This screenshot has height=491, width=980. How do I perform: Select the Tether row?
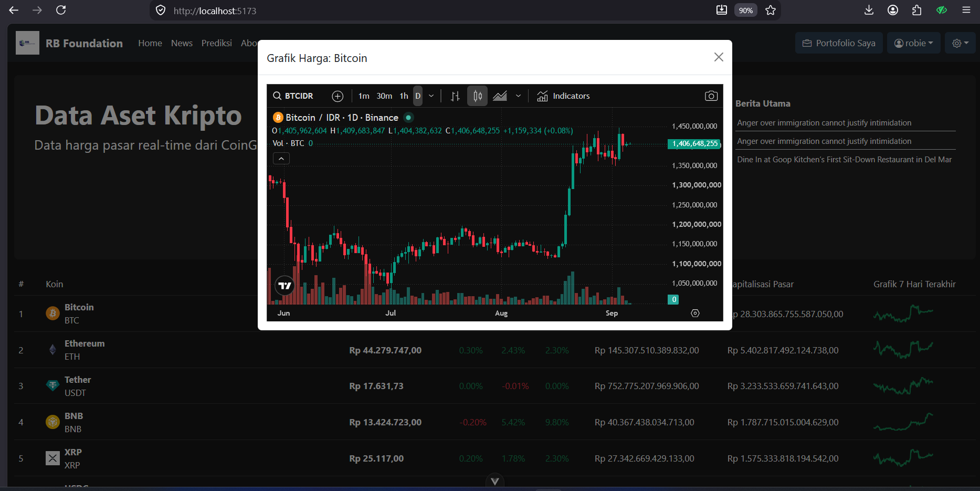coord(494,386)
